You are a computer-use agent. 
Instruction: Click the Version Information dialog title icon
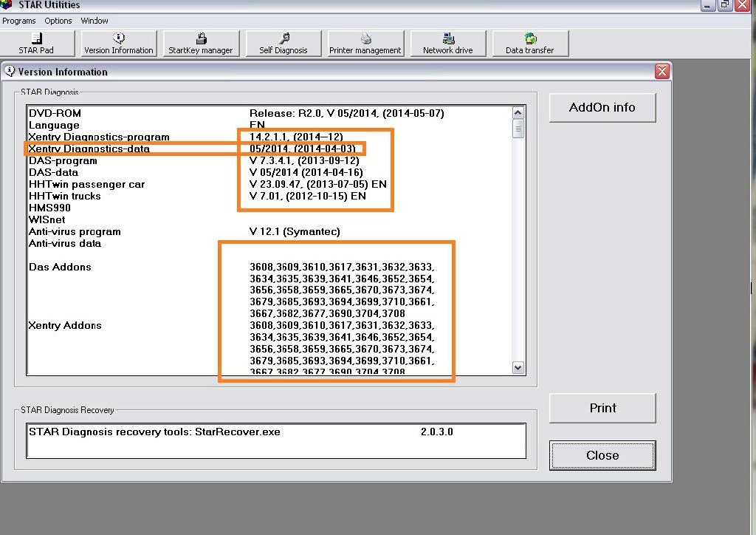9,72
